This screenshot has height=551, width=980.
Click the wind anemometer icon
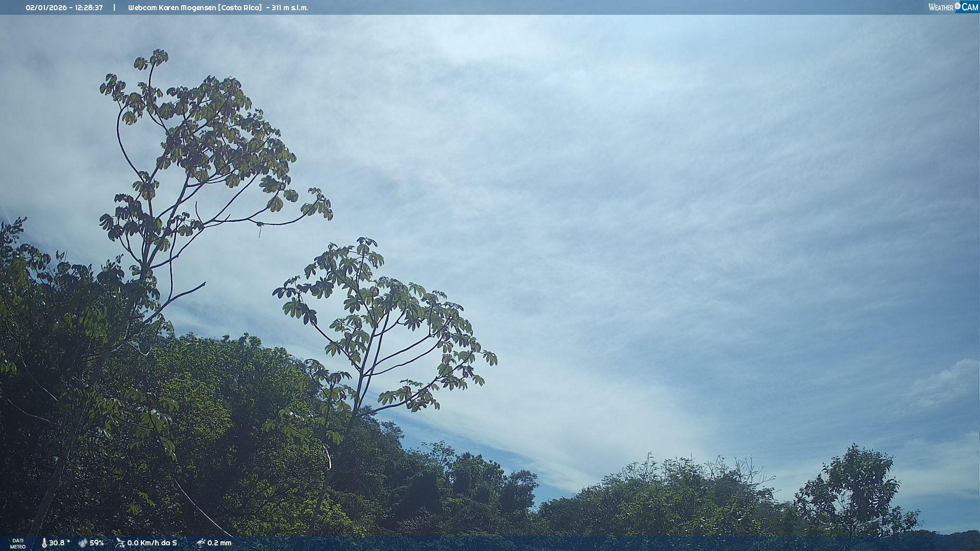pyautogui.click(x=120, y=543)
